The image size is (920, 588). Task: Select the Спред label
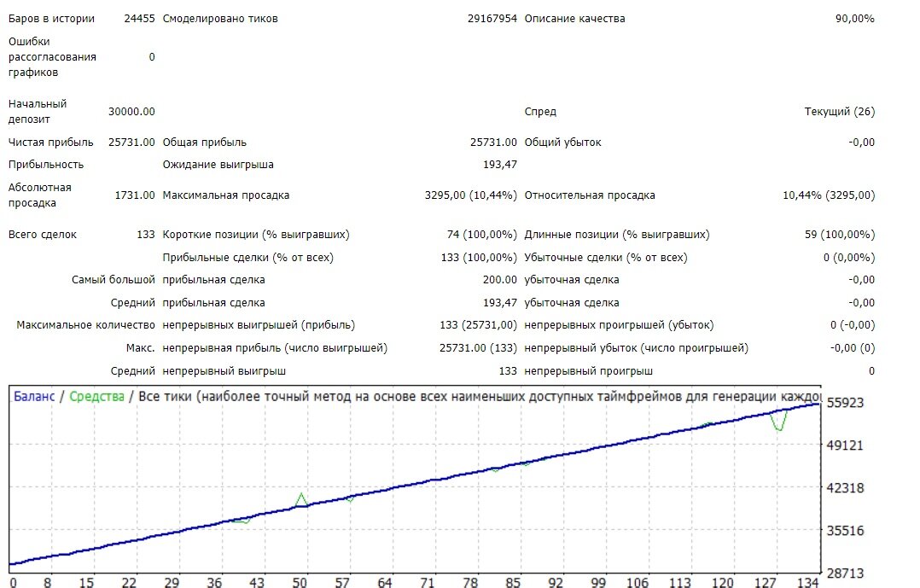[540, 111]
